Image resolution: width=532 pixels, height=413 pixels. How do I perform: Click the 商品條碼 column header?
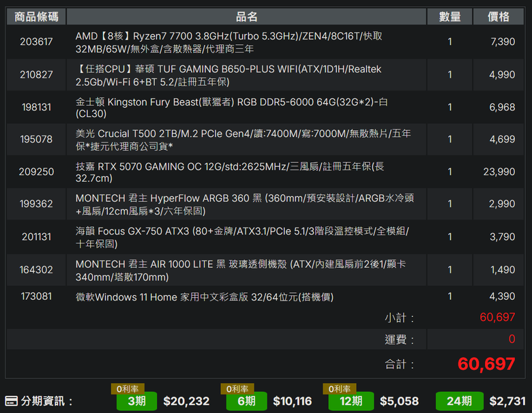point(36,16)
